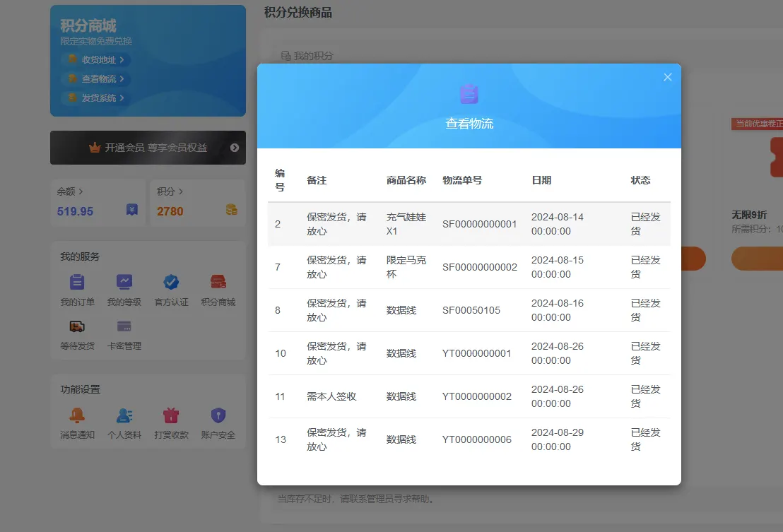
Task: Select the 状态 column header
Action: click(x=641, y=180)
